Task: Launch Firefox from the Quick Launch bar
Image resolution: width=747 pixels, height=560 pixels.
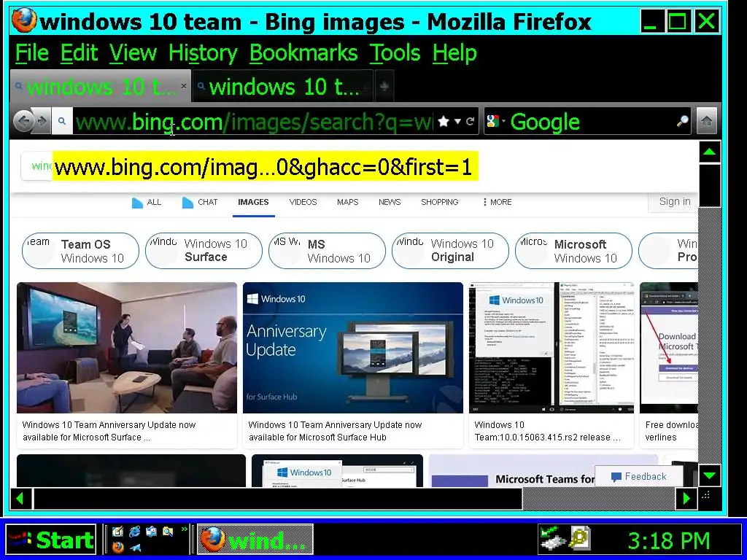Action: click(117, 548)
